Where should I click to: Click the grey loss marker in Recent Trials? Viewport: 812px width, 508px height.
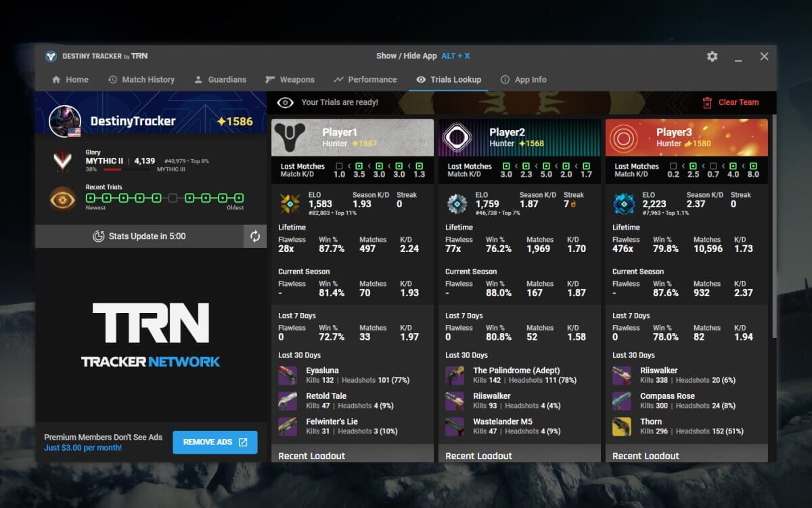click(173, 198)
